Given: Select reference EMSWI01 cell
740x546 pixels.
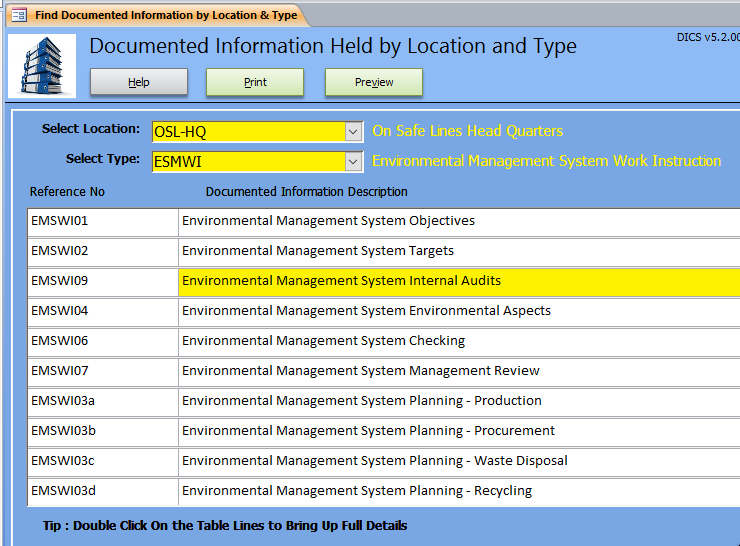Looking at the screenshot, I should [103, 221].
